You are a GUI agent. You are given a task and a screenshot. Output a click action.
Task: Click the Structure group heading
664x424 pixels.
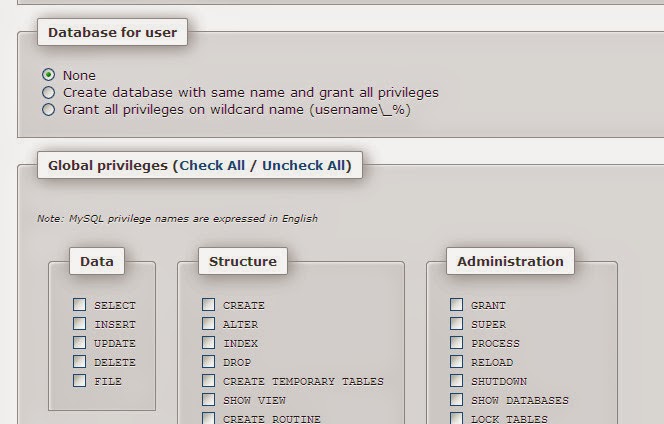click(243, 261)
